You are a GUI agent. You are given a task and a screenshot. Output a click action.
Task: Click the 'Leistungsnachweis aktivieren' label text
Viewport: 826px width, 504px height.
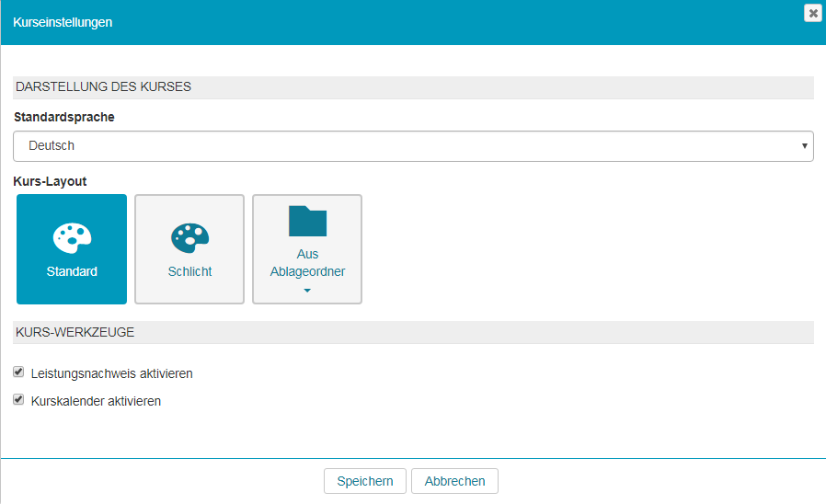[111, 374]
